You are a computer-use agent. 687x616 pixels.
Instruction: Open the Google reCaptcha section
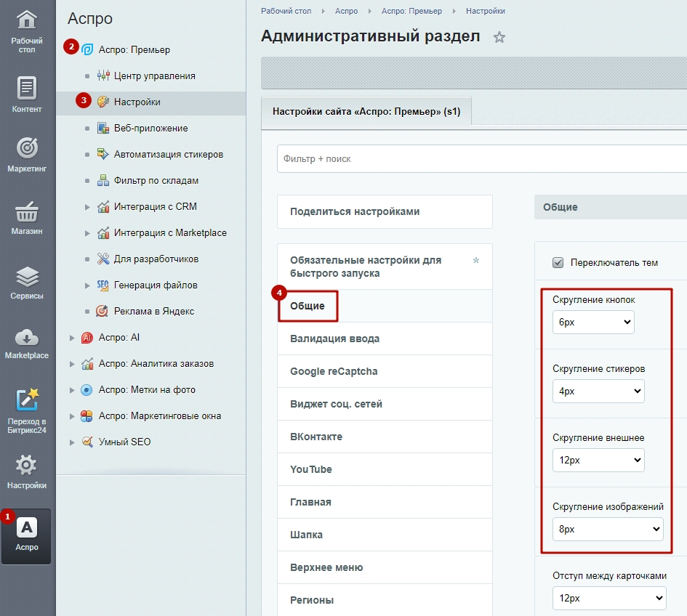(x=385, y=371)
